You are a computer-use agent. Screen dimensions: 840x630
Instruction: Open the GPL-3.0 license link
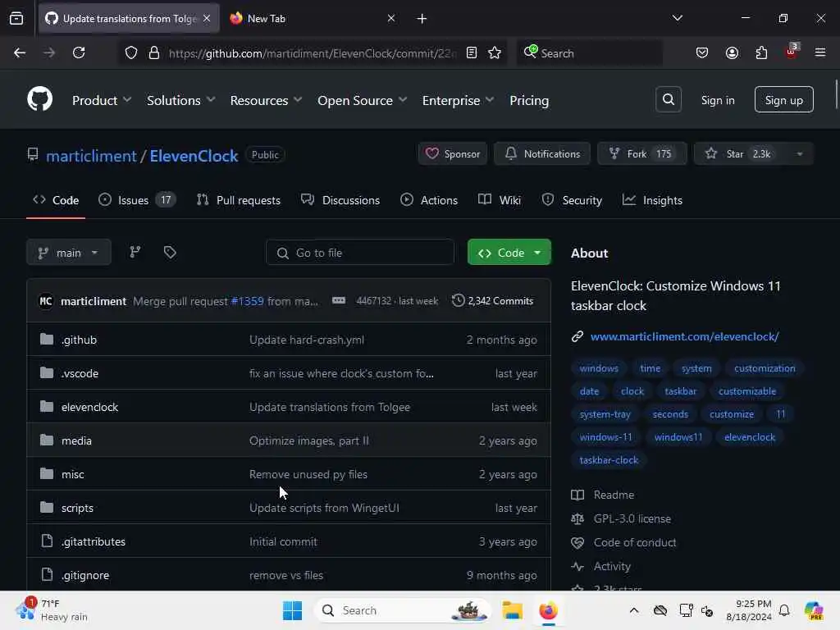click(x=632, y=518)
